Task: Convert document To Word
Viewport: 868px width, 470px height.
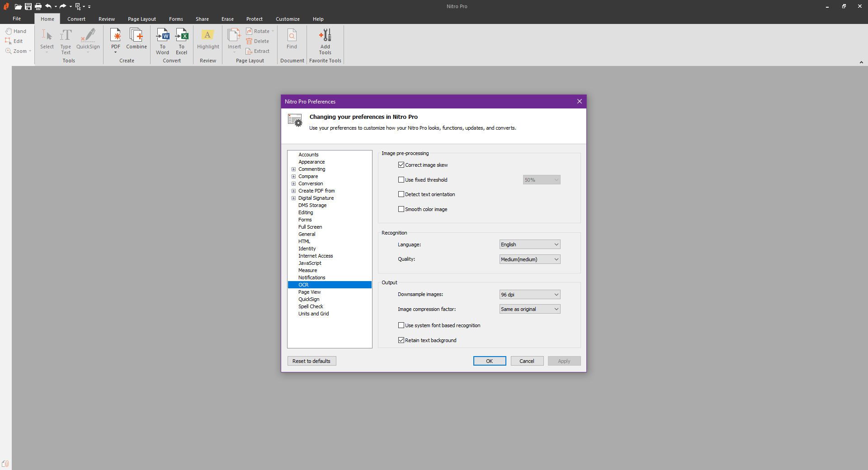Action: pyautogui.click(x=163, y=41)
